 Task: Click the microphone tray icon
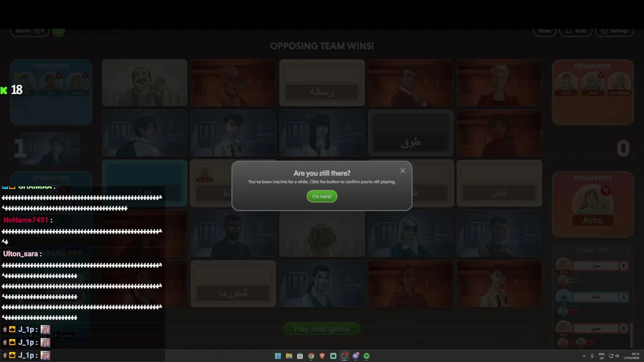(x=592, y=356)
